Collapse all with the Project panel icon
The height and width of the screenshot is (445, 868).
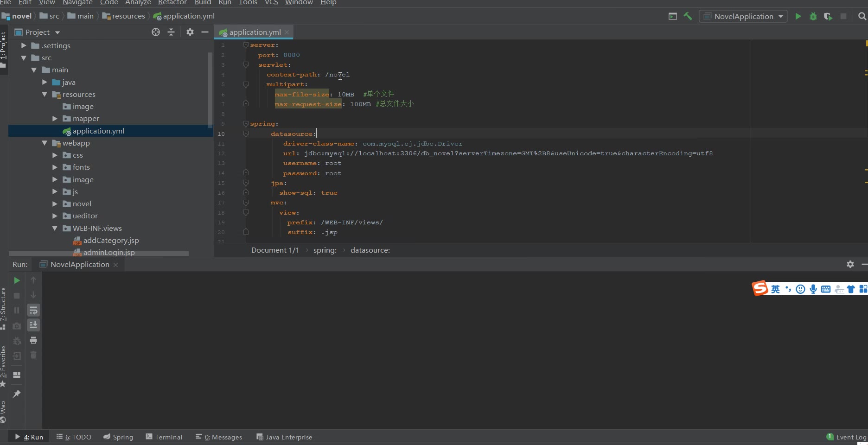171,32
